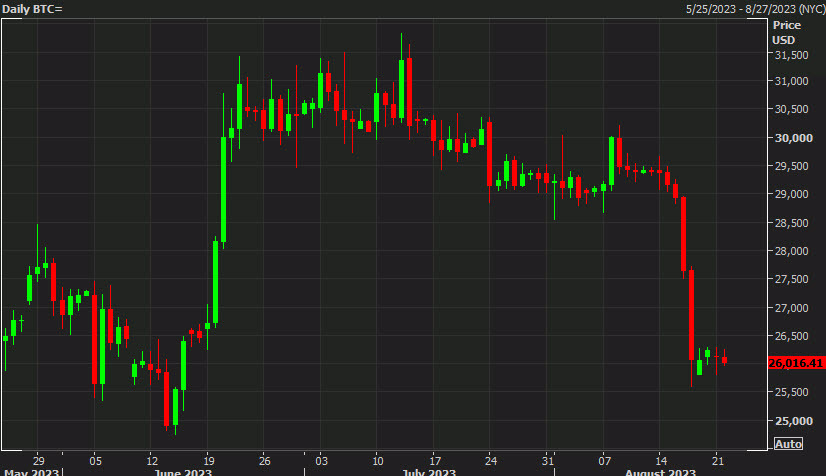Click the date label 14 on time axis
This screenshot has height=476, width=826.
coord(661,461)
